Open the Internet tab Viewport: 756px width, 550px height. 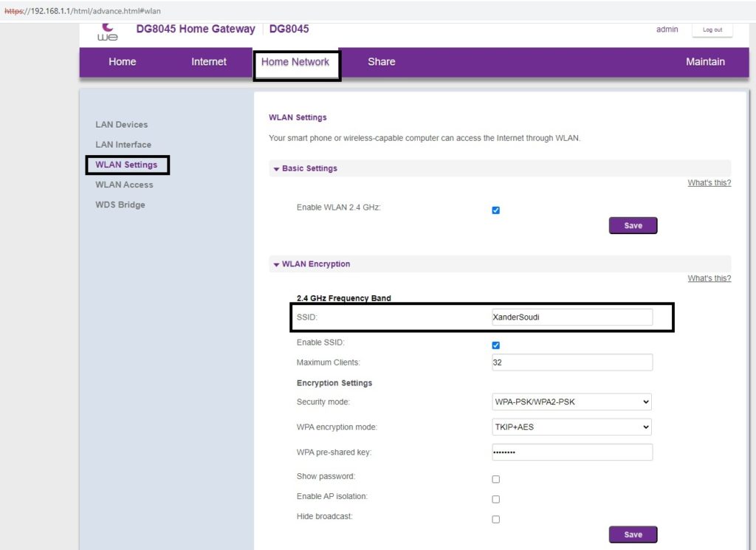[209, 62]
